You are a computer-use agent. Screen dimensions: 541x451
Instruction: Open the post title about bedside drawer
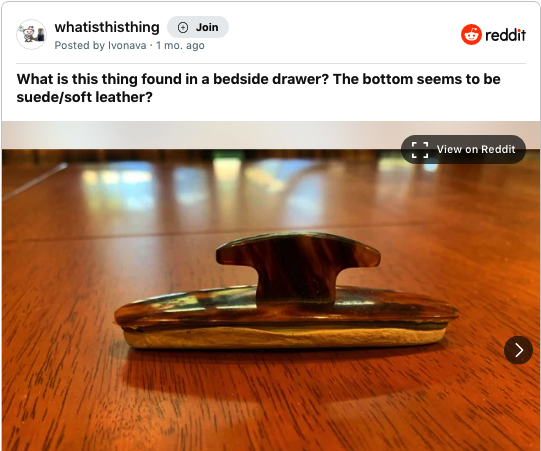(x=259, y=88)
